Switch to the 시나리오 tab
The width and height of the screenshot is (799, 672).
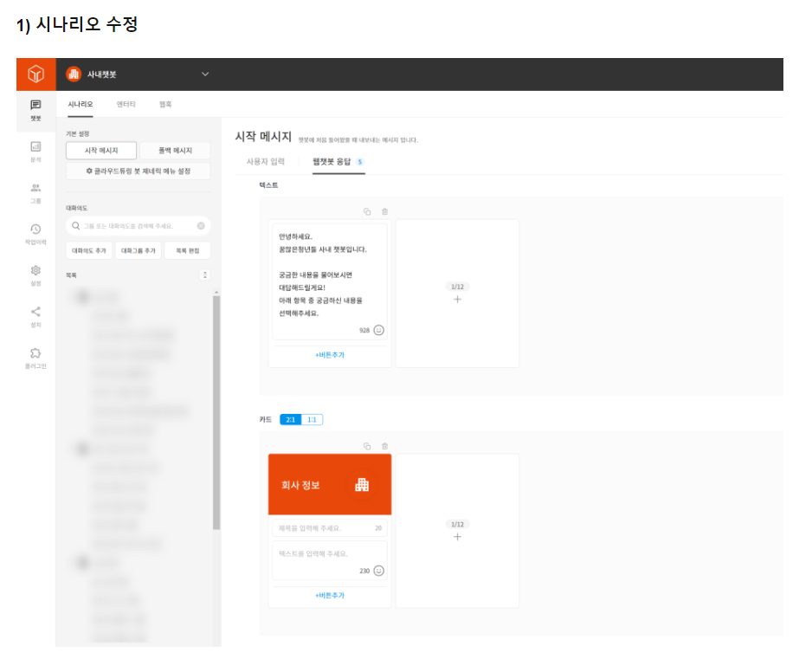pos(81,105)
